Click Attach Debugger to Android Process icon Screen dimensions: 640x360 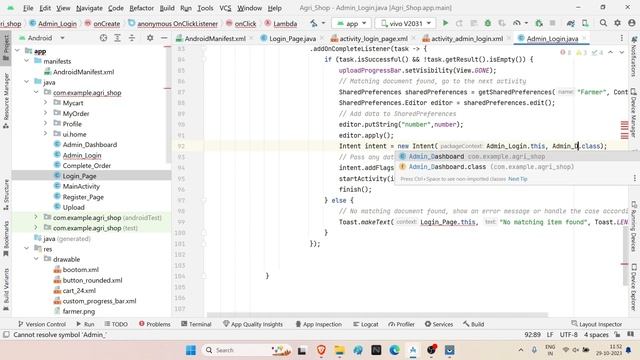538,23
